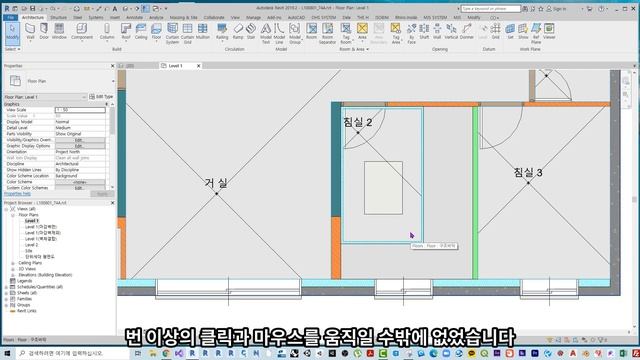Image resolution: width=640 pixels, height=360 pixels.
Task: Select the Tag Room tool
Action: click(346, 33)
